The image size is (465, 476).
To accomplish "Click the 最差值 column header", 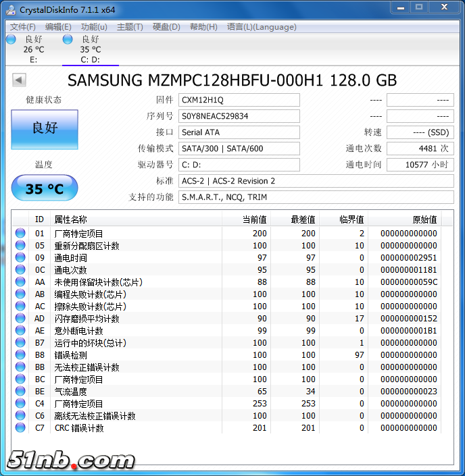I will click(295, 219).
